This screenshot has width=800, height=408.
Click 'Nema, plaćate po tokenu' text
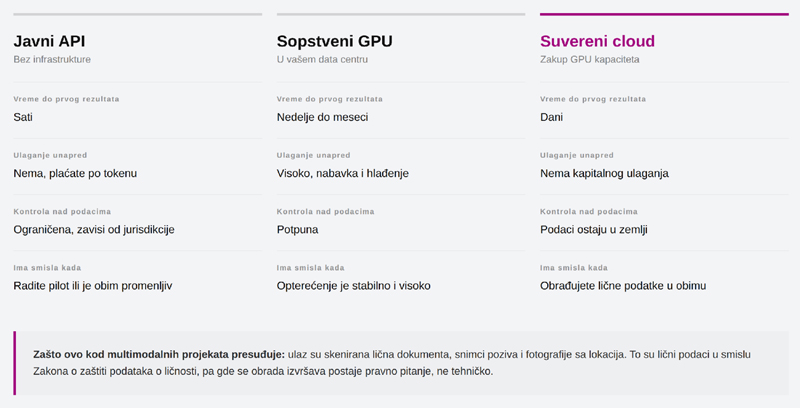pyautogui.click(x=75, y=173)
